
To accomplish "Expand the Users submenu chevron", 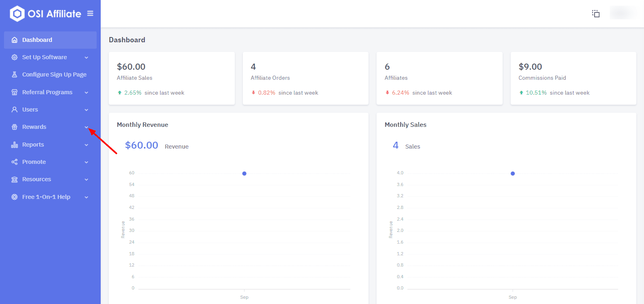I will [x=86, y=110].
